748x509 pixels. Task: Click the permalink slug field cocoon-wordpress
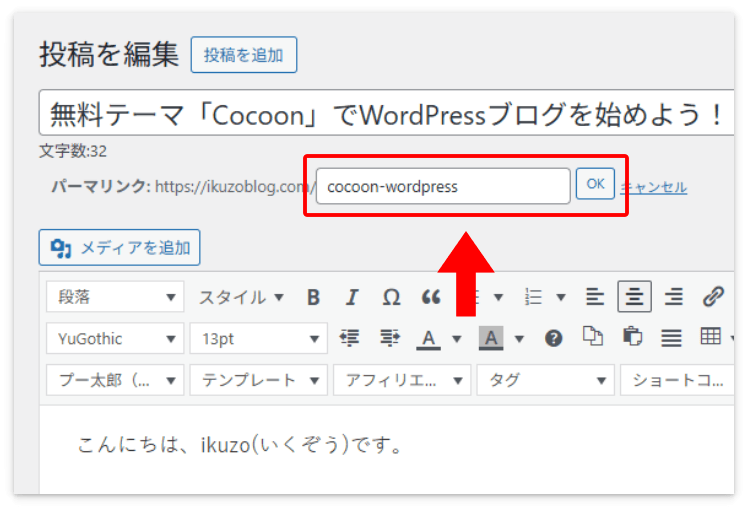point(443,186)
